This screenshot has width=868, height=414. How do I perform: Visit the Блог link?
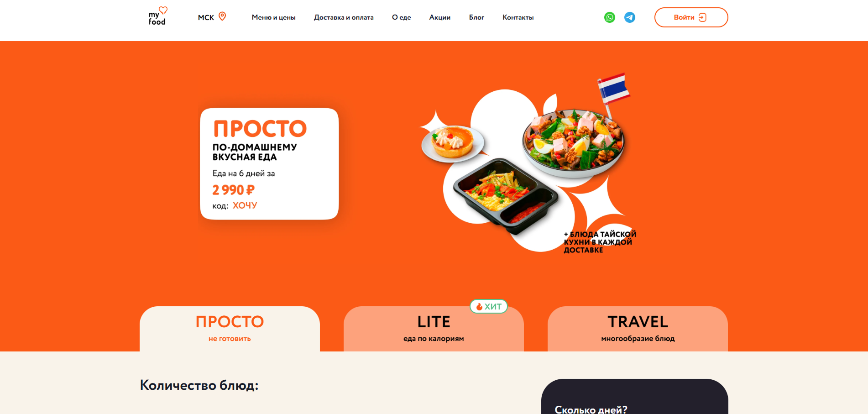pyautogui.click(x=476, y=17)
